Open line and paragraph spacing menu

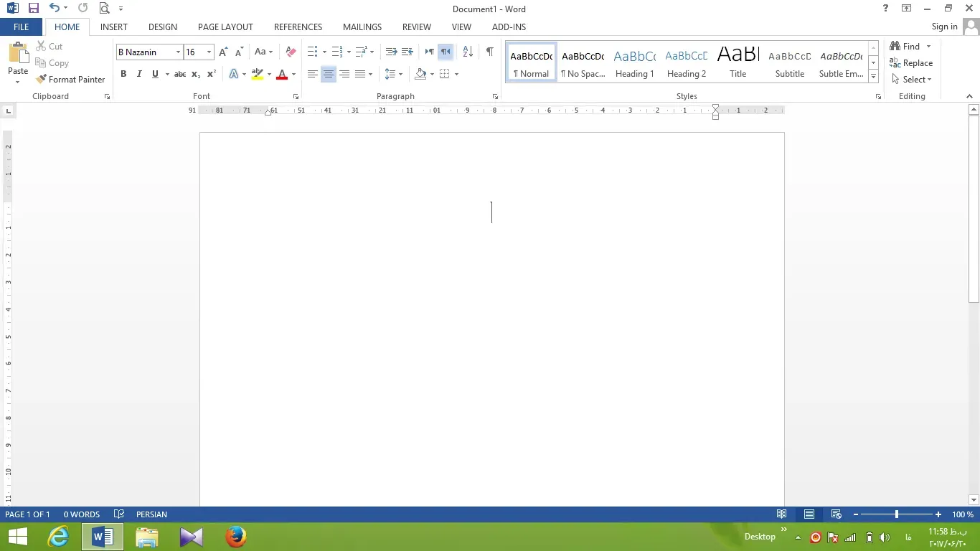click(x=393, y=74)
